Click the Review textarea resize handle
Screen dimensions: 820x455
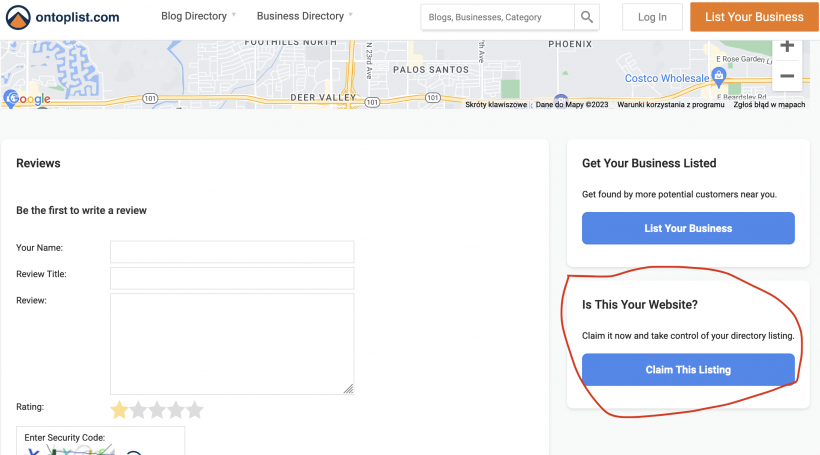tap(348, 388)
